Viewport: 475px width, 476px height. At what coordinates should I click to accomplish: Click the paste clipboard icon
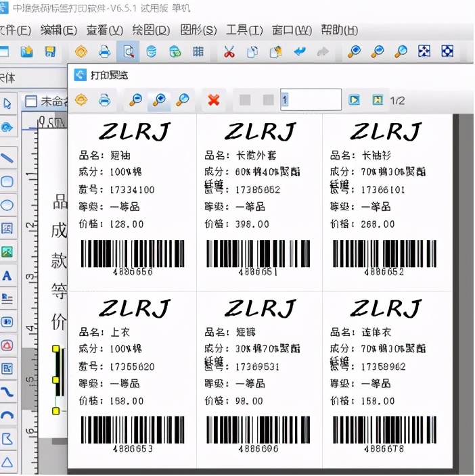[276, 51]
